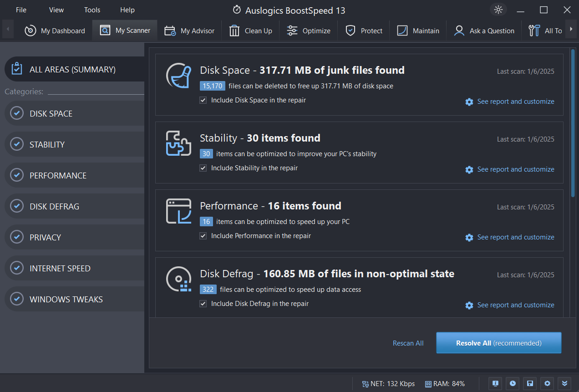
Task: Open Performance See report and customize
Action: 510,237
